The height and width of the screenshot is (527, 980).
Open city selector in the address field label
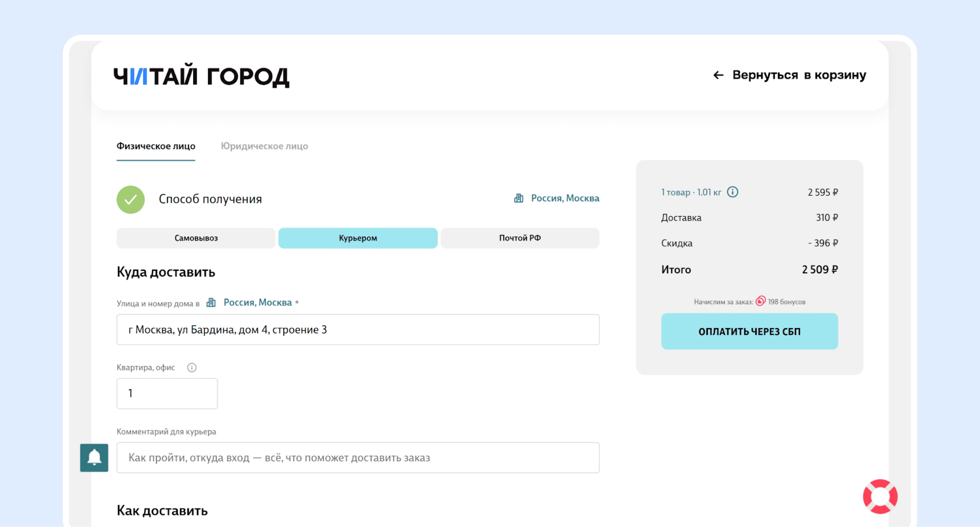coord(258,302)
